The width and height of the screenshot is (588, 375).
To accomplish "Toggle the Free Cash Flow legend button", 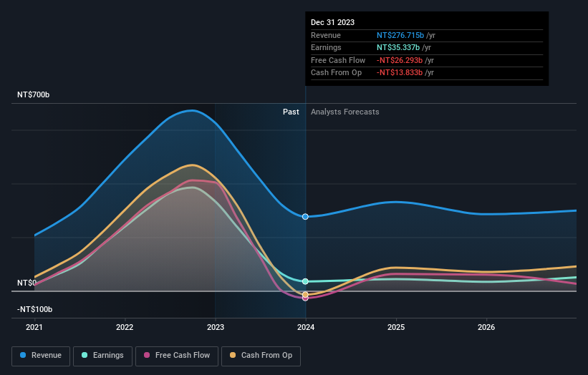I will (x=177, y=356).
